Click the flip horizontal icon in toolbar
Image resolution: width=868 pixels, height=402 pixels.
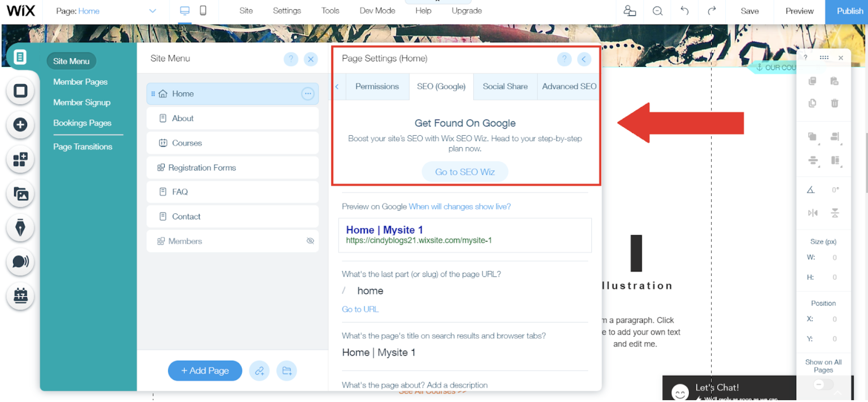[813, 213]
